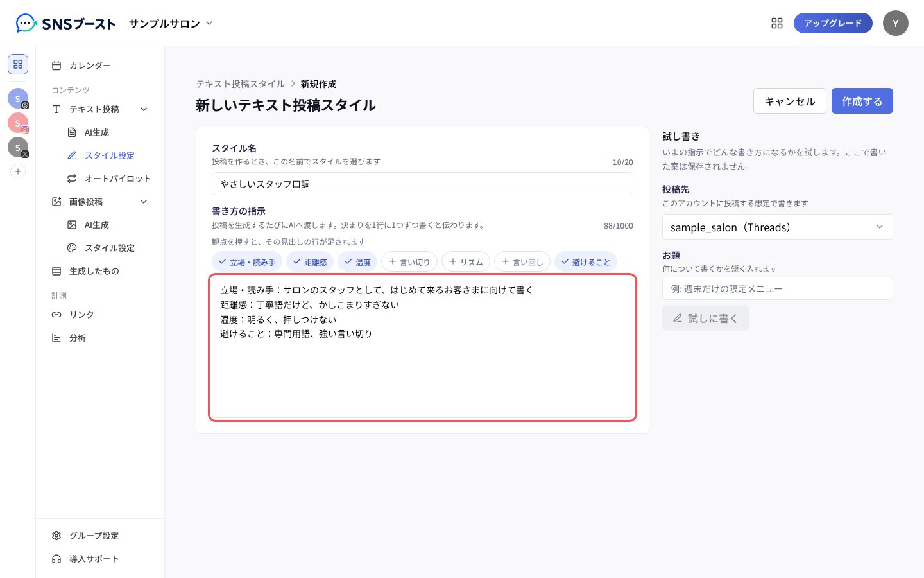
Task: Collapse the 画像投稿 section
Action: [144, 202]
